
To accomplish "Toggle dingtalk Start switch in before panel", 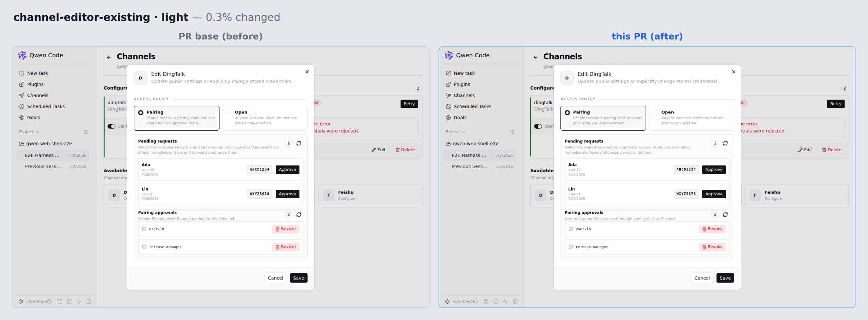I will 111,127.
